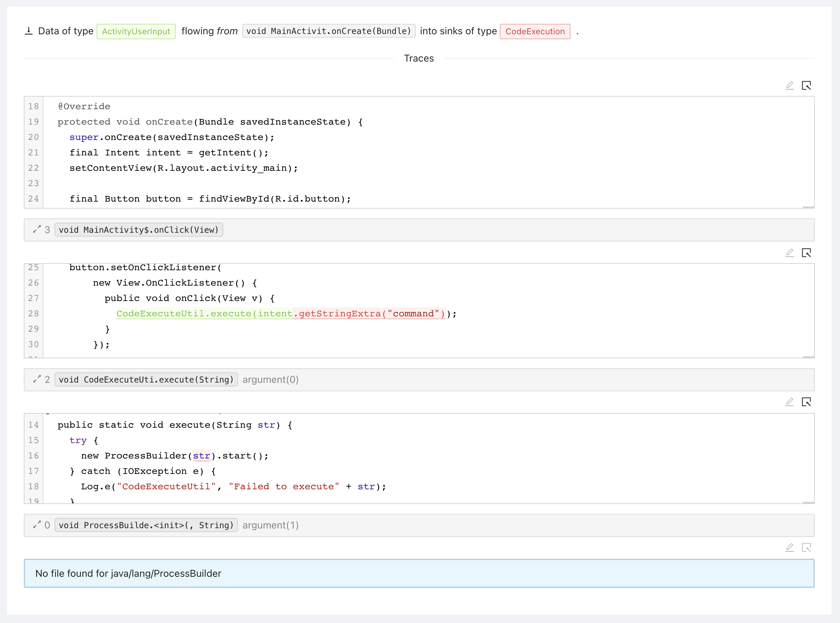
Task: Click the pencil edit icon above onCreate code block
Action: click(790, 86)
